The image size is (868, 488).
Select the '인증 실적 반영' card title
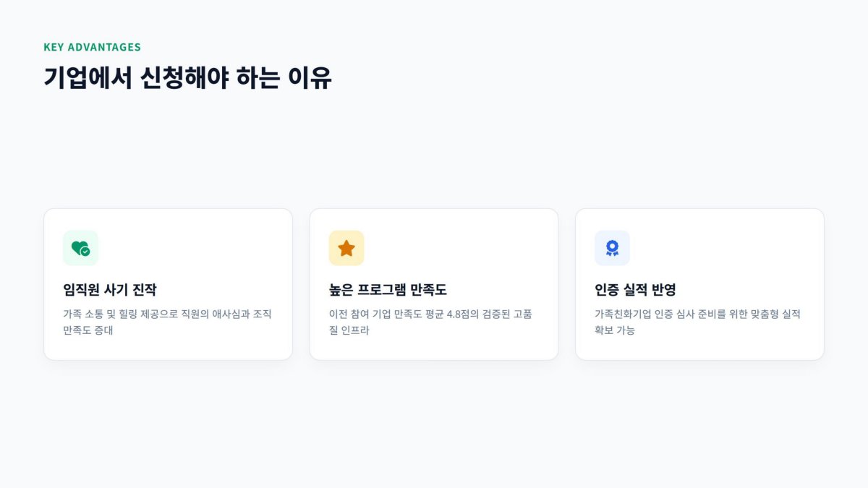click(x=635, y=290)
